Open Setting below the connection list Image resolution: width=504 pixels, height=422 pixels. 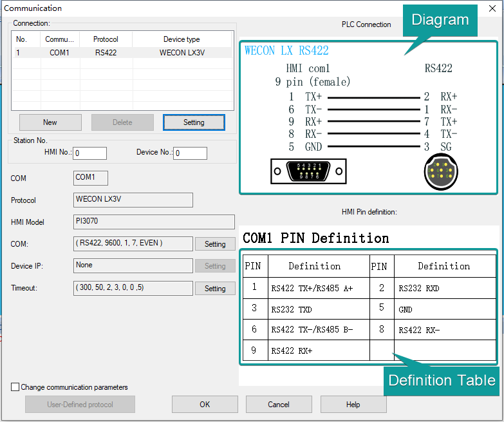point(194,122)
